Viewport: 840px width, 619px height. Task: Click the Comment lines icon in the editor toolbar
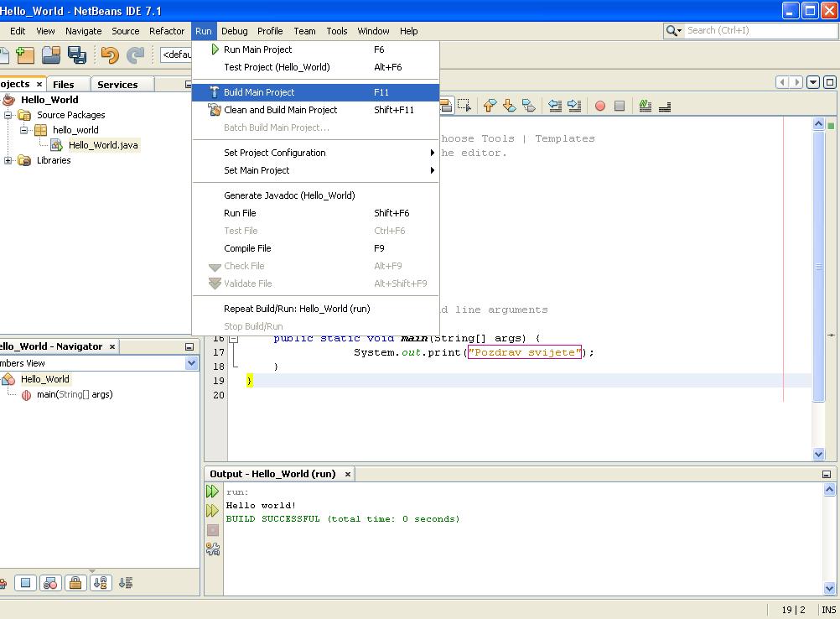645,106
